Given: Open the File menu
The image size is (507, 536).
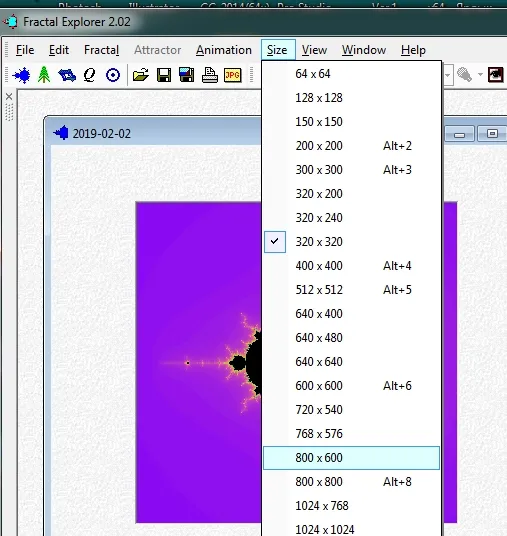Looking at the screenshot, I should [25, 50].
